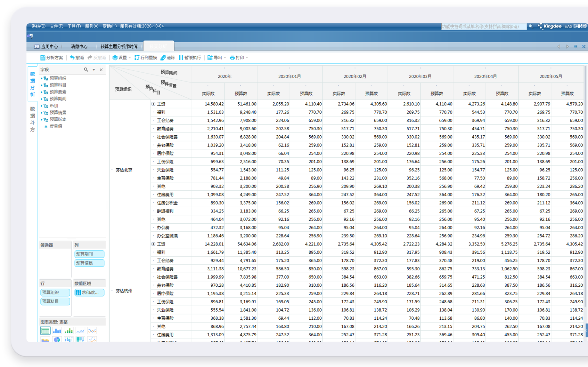The image size is (588, 367).
Task: Switch to the 数据斗方 side tab
Action: (x=32, y=119)
